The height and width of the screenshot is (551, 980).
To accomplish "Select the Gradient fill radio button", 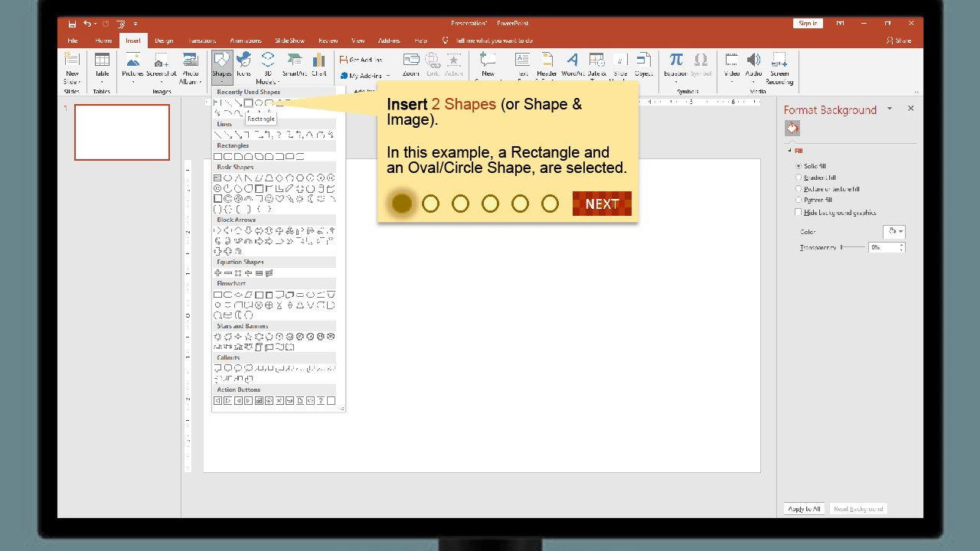I will 799,178.
